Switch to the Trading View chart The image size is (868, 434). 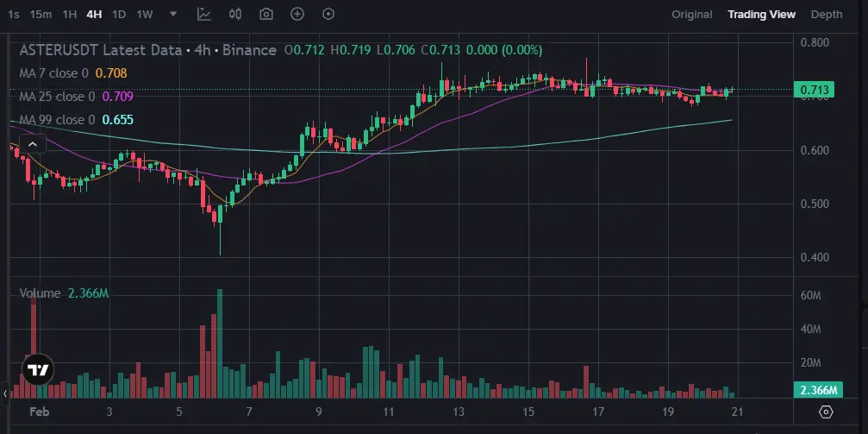[x=761, y=15]
